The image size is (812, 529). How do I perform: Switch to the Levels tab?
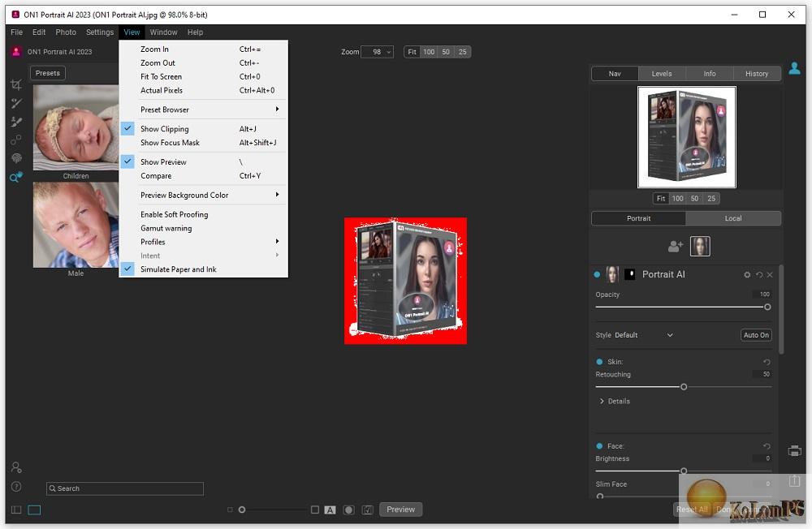pos(662,74)
